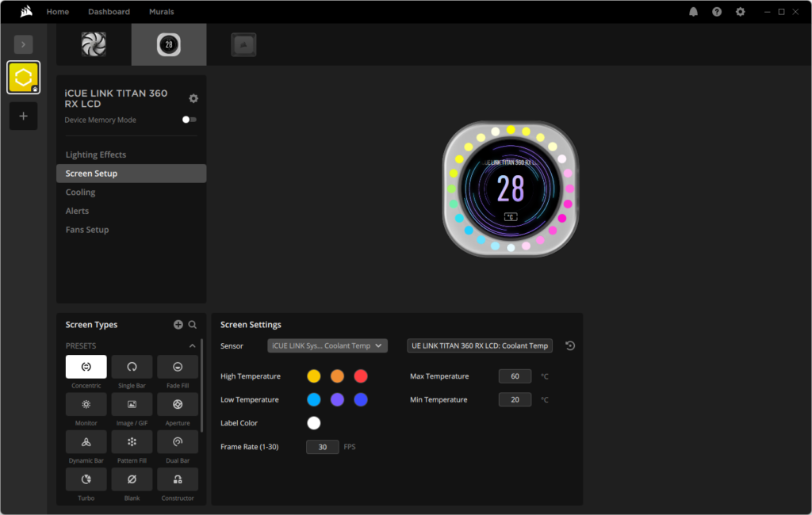This screenshot has width=812, height=515.
Task: Expand the left sidebar arrow
Action: 23,44
